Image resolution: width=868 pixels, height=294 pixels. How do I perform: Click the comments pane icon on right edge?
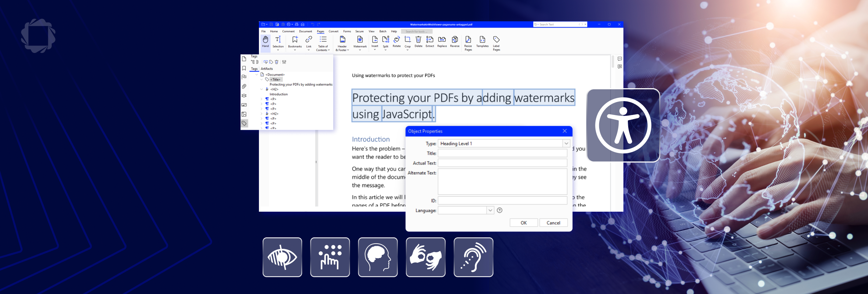[620, 59]
